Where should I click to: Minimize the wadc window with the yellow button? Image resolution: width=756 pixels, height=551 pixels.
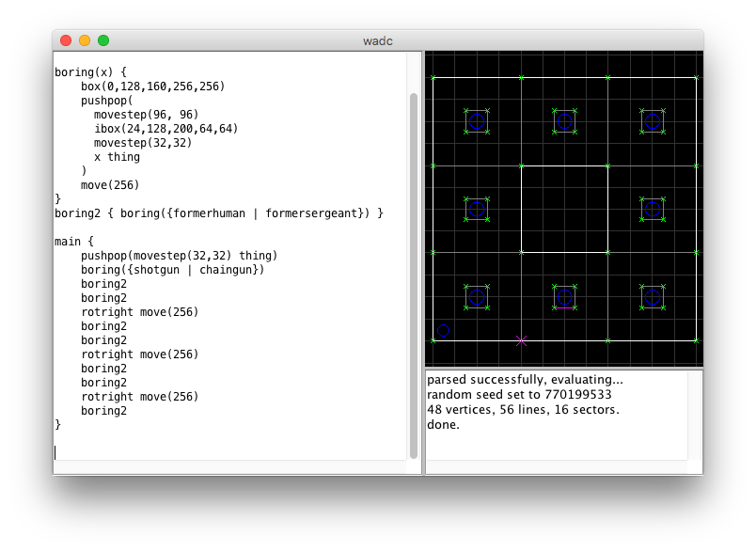click(85, 40)
